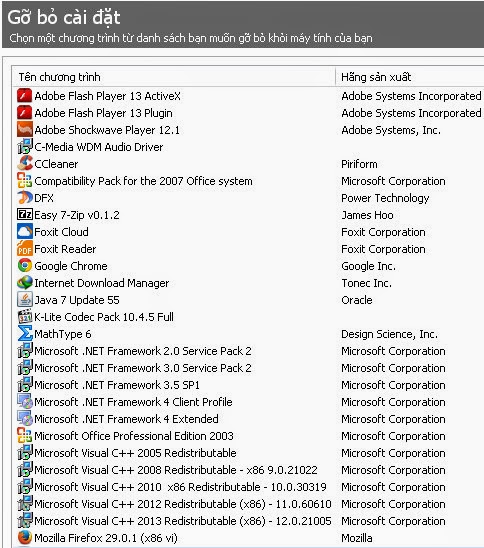Click the Java 7 Update 55 icon
Viewport: 484px width, 548px height.
coord(25,300)
